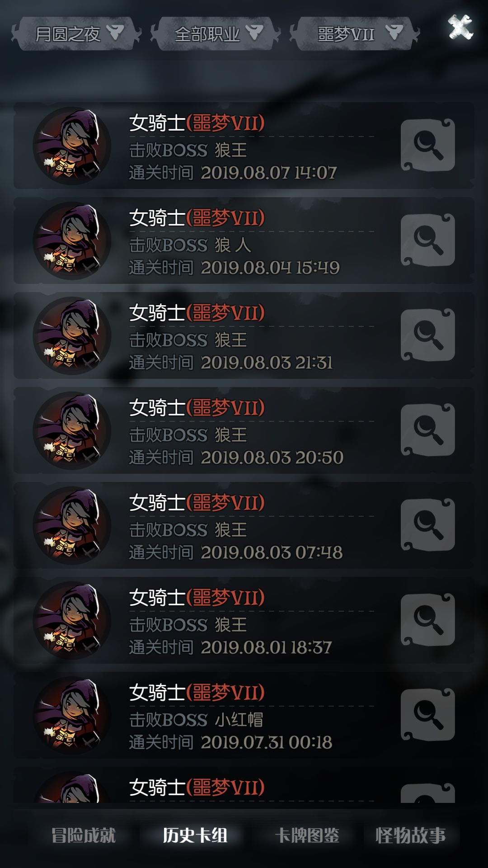Expand the 月圆之夜 mode dropdown
488x868 pixels.
tap(76, 33)
